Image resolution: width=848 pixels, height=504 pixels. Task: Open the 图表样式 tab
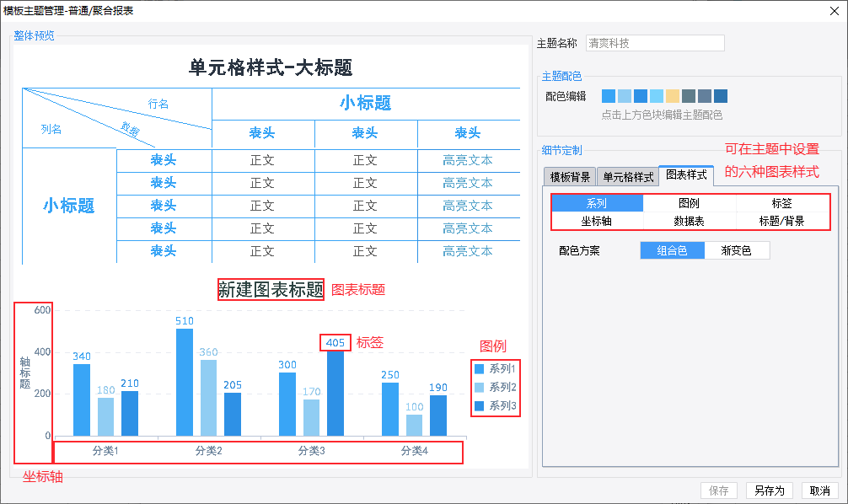coord(686,174)
